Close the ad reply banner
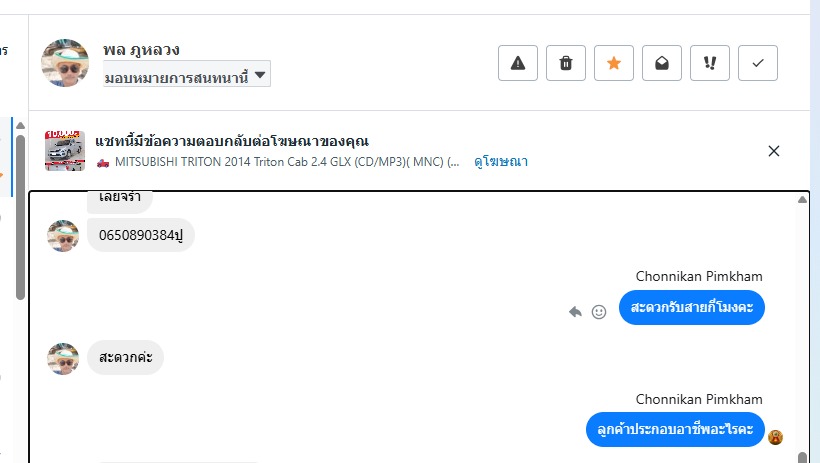Viewport: 820px width, 463px height. pos(773,151)
